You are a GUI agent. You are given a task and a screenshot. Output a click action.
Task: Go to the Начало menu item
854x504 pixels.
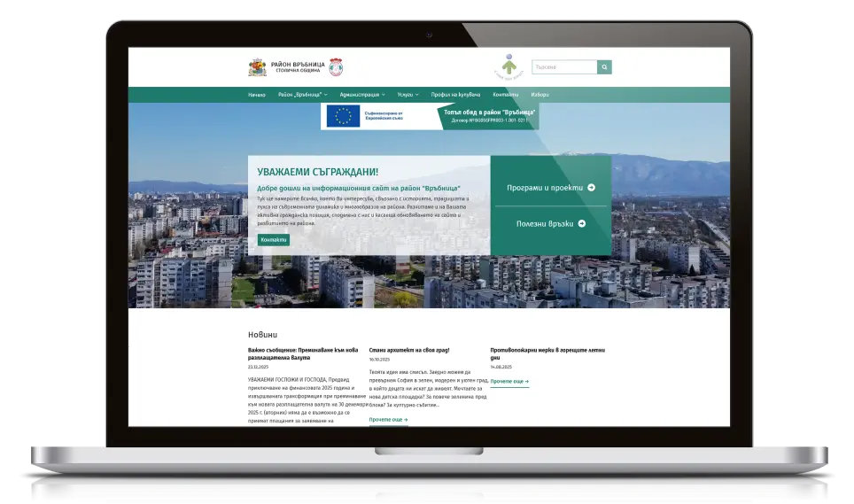pyautogui.click(x=257, y=95)
